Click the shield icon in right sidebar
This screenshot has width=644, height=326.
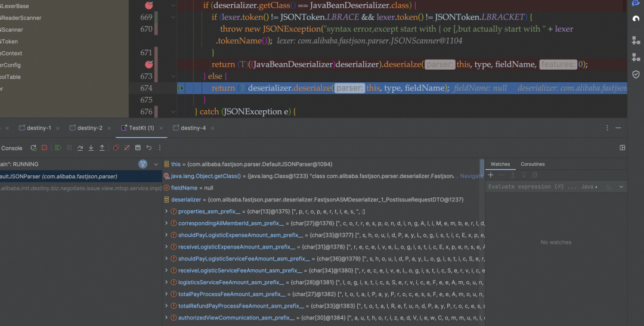(x=636, y=74)
